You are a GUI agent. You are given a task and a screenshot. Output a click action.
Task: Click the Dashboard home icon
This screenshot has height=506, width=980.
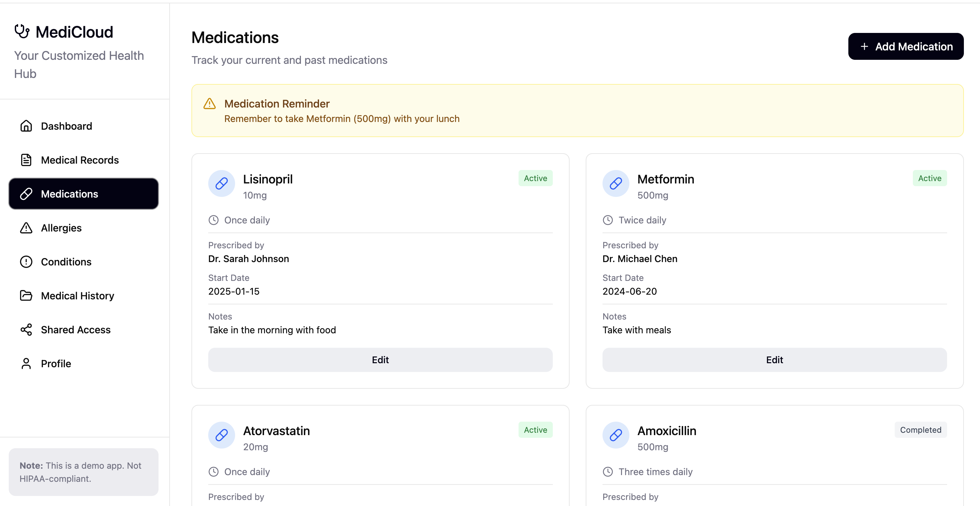coord(26,126)
